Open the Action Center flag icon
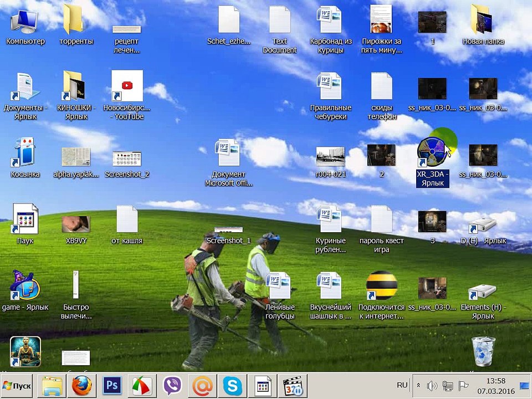 coord(463,386)
